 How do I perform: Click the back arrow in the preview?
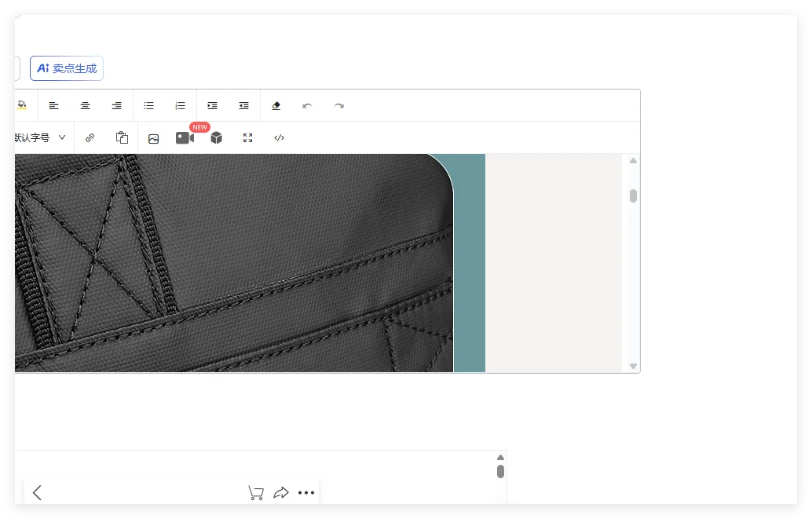pos(37,492)
